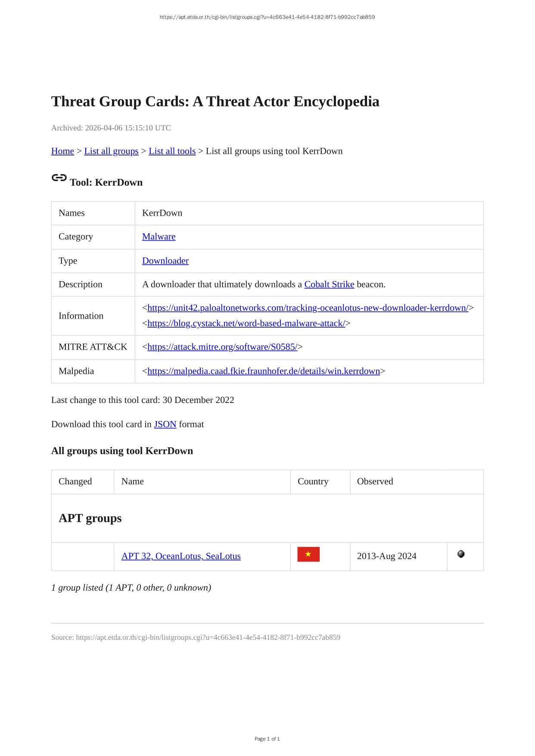Click the Threat Group Cards page title
Image resolution: width=535 pixels, height=756 pixels.
215,102
